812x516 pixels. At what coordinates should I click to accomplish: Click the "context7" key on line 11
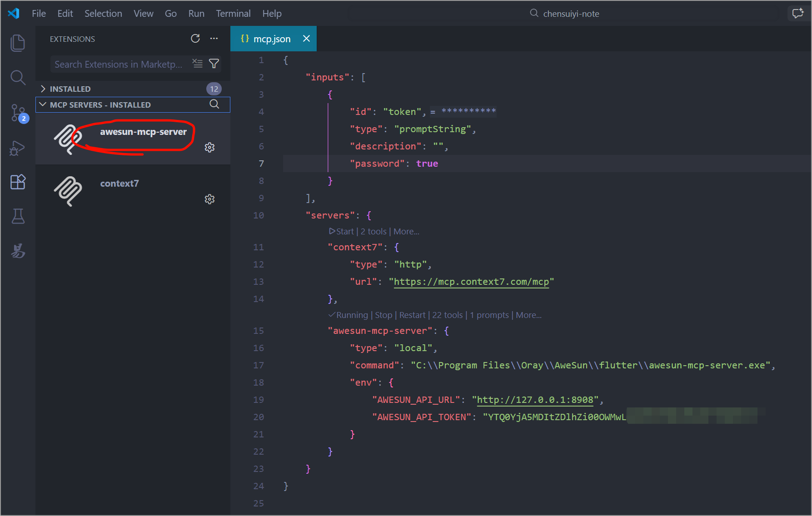(355, 247)
